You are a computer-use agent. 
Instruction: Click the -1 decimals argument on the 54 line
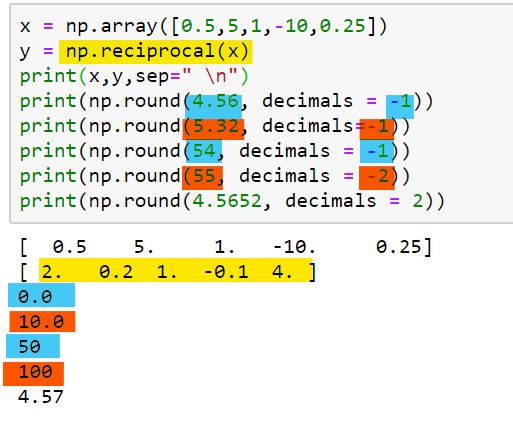[x=377, y=151]
